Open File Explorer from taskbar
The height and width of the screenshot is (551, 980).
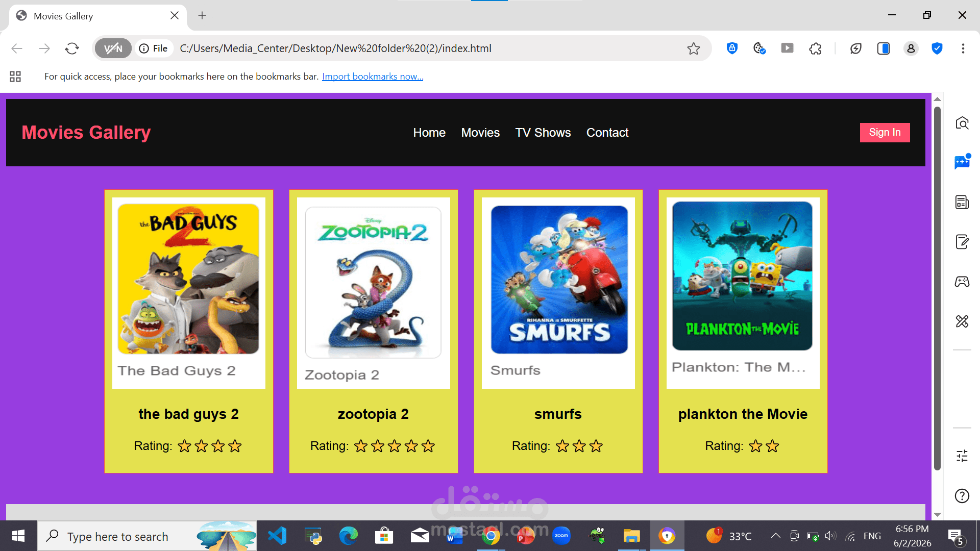click(x=631, y=536)
